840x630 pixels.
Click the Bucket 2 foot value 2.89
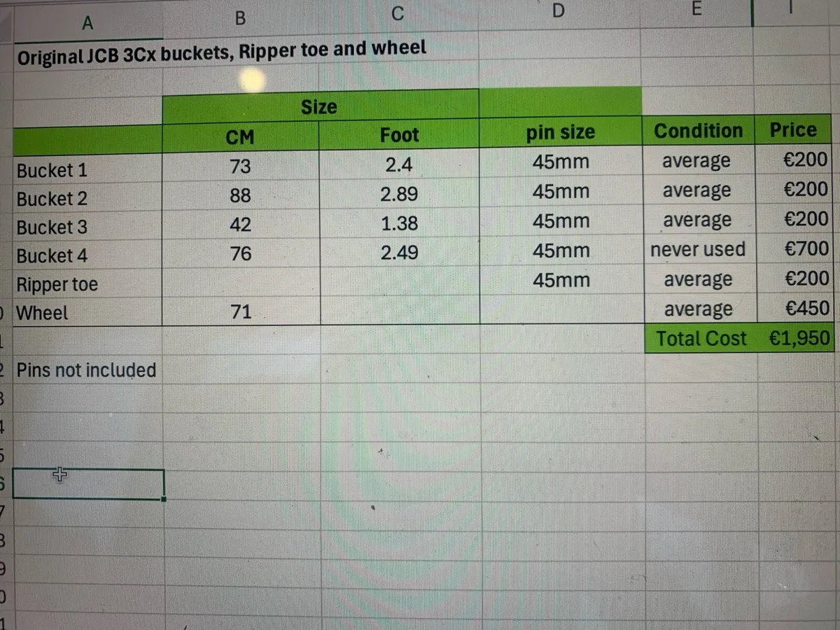[x=399, y=194]
